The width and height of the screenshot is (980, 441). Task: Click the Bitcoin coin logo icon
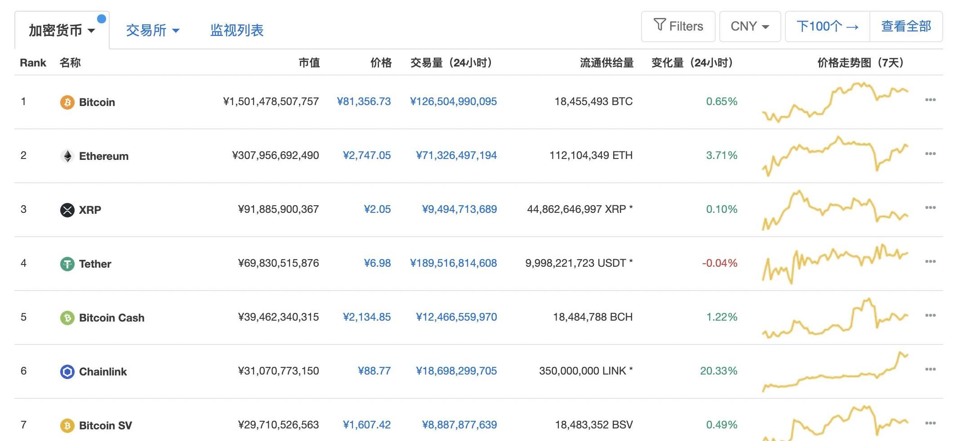67,102
